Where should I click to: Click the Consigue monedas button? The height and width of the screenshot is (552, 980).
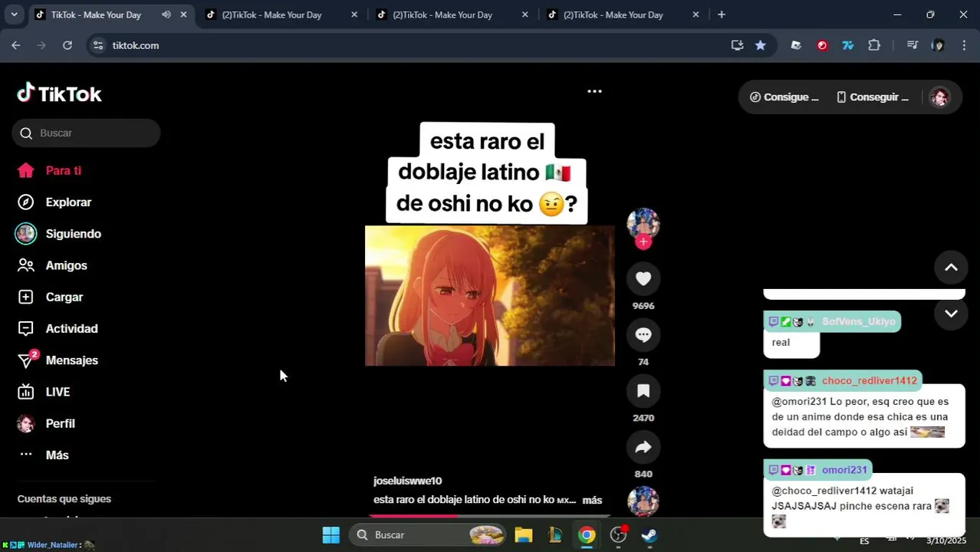click(x=784, y=97)
